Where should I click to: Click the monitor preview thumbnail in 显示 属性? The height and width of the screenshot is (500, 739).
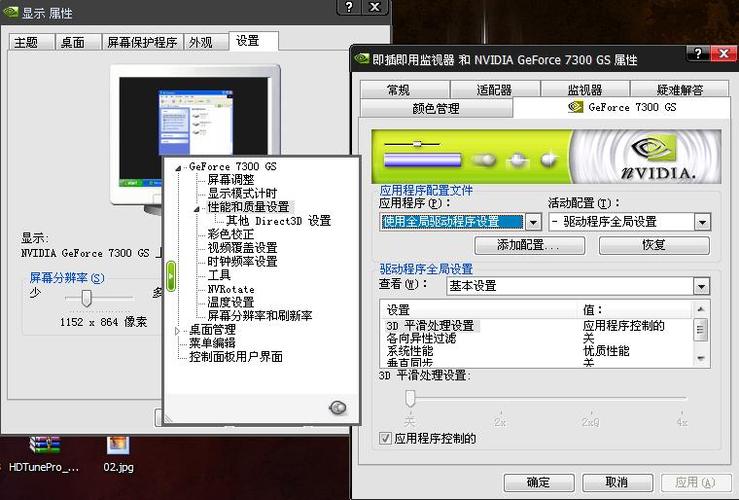tap(196, 131)
